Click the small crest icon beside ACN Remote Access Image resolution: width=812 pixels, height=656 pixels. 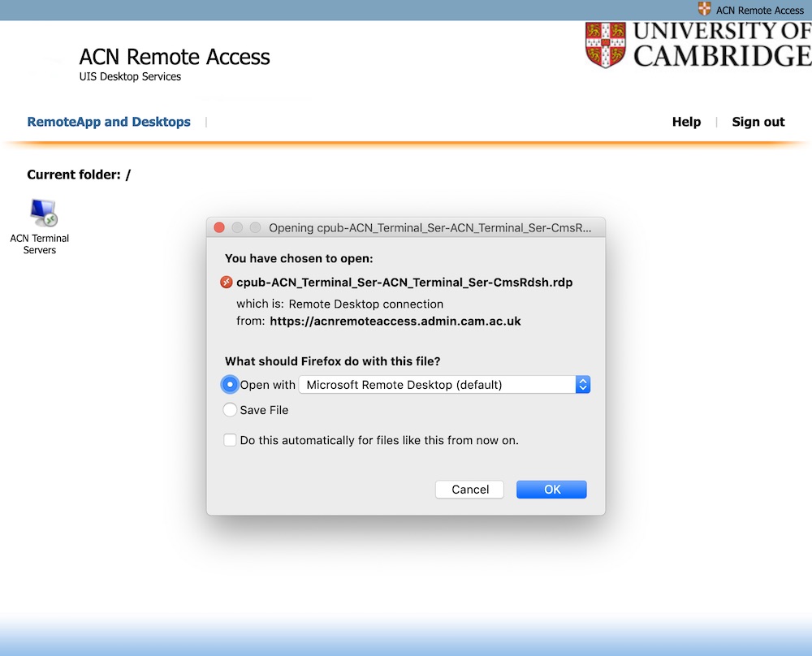pos(704,9)
